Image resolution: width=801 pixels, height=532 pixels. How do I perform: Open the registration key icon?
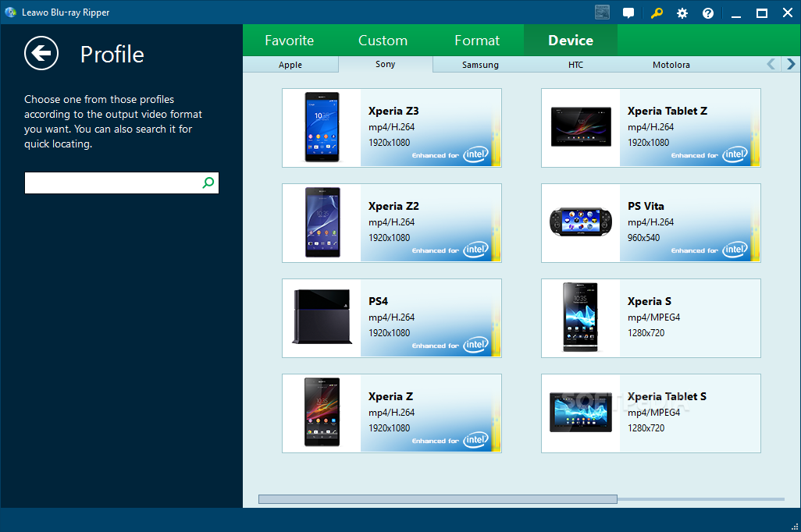click(x=657, y=12)
